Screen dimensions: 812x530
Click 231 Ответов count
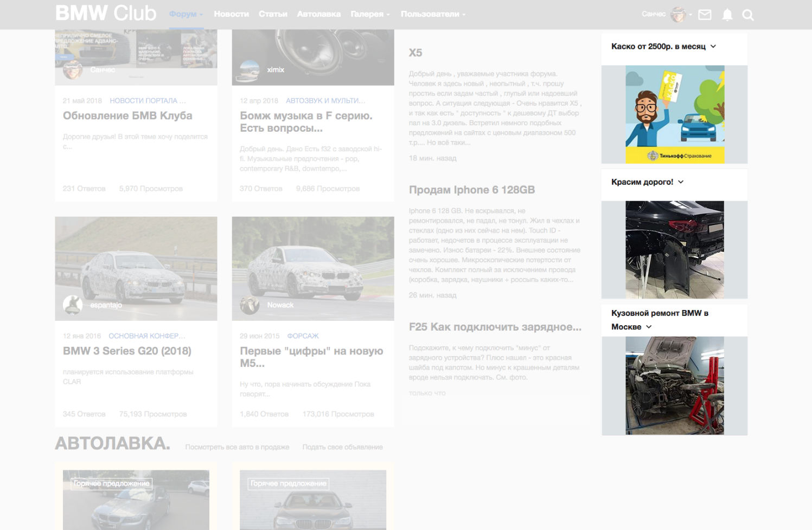(84, 189)
